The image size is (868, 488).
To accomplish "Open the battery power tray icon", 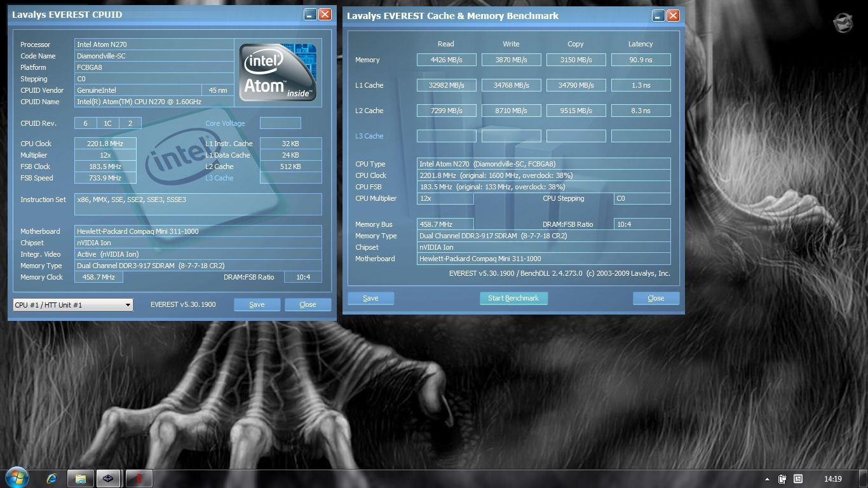I will [x=782, y=479].
